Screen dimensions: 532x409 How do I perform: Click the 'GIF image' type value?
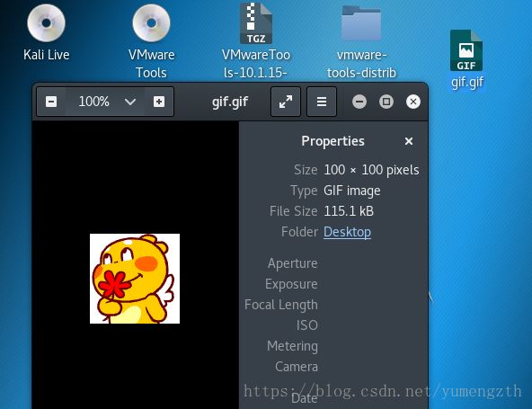(x=352, y=191)
